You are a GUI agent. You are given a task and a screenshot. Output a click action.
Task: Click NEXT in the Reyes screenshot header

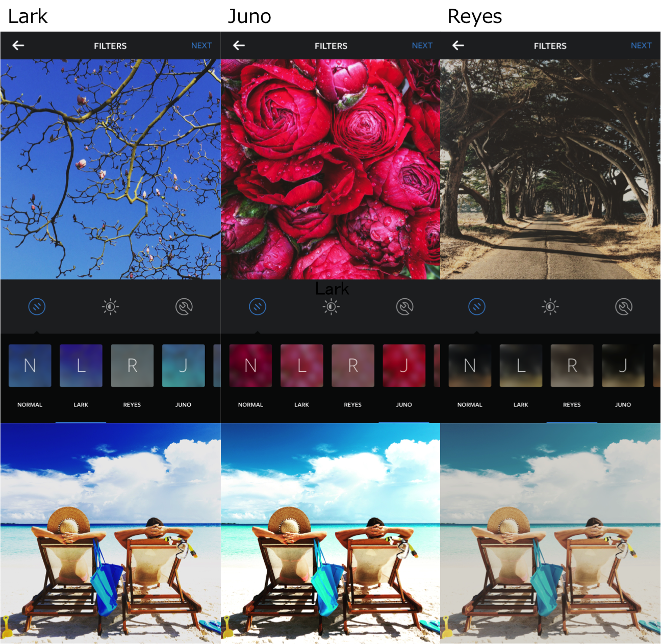[641, 45]
